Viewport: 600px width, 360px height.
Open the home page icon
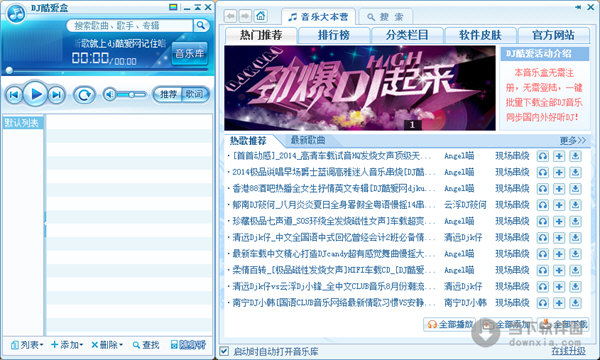pyautogui.click(x=261, y=16)
